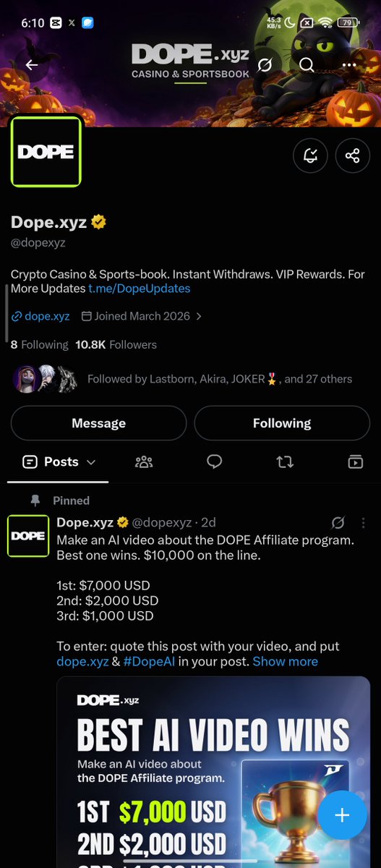The height and width of the screenshot is (868, 381).
Task: Toggle the Following button to unfollow
Action: tap(282, 423)
